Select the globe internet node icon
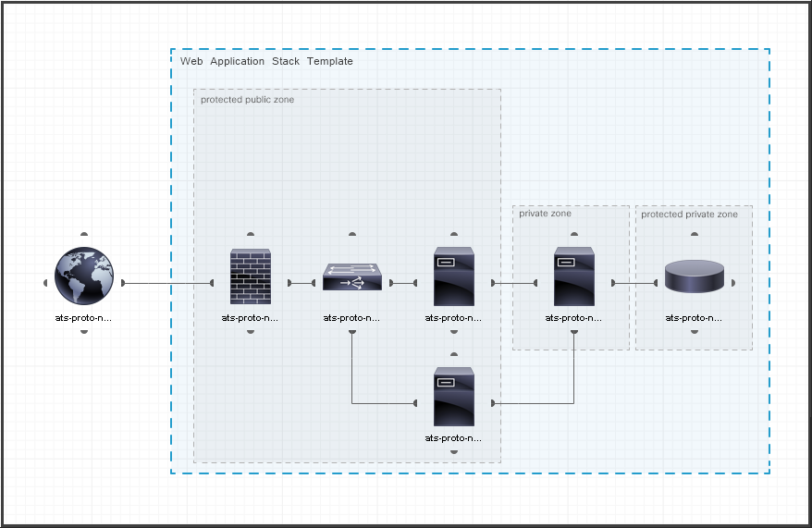This screenshot has height=528, width=812. tap(84, 276)
